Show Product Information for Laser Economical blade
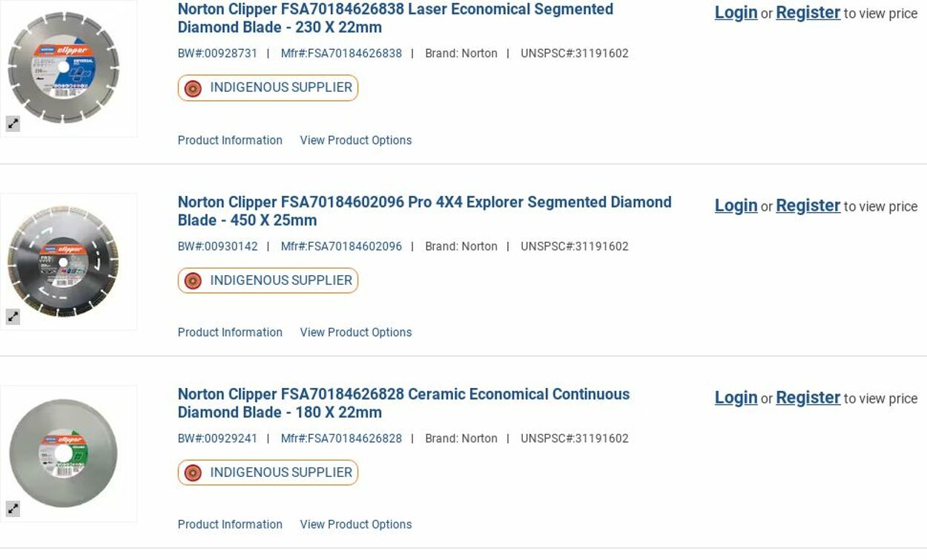This screenshot has width=927, height=560. pyautogui.click(x=230, y=140)
